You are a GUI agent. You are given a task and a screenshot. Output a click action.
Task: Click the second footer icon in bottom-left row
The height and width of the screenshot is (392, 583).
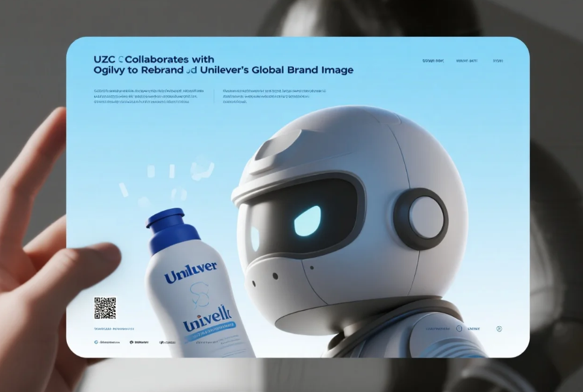tap(130, 342)
